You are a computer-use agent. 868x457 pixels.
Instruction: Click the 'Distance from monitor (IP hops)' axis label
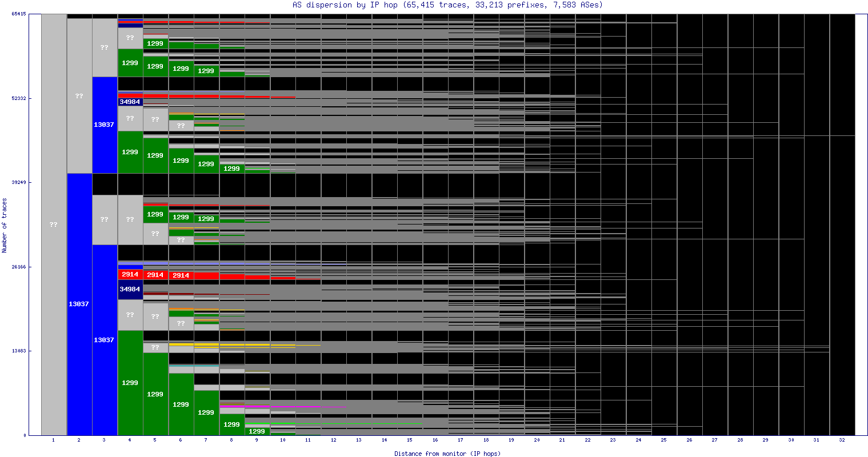[447, 454]
